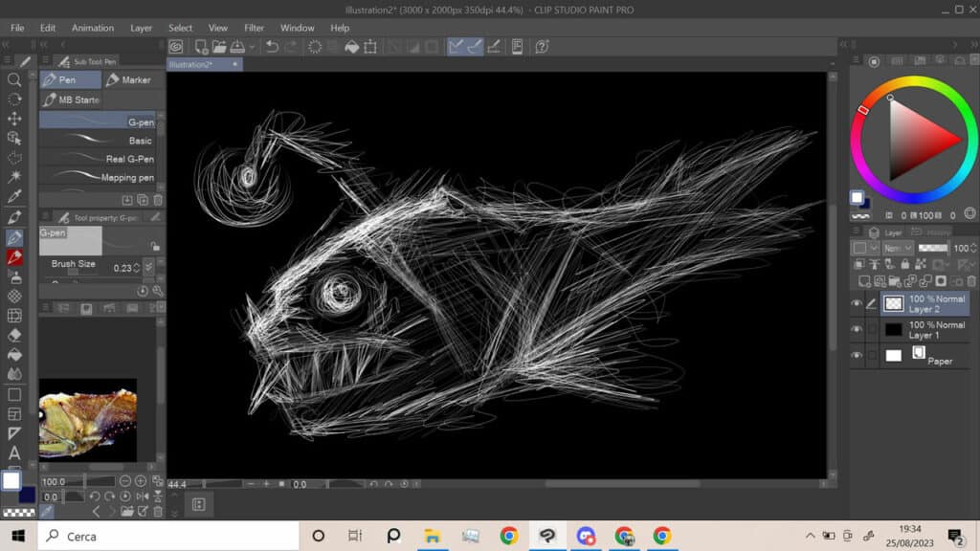Select the Text tool
Screen dimensions: 980x551
[14, 453]
